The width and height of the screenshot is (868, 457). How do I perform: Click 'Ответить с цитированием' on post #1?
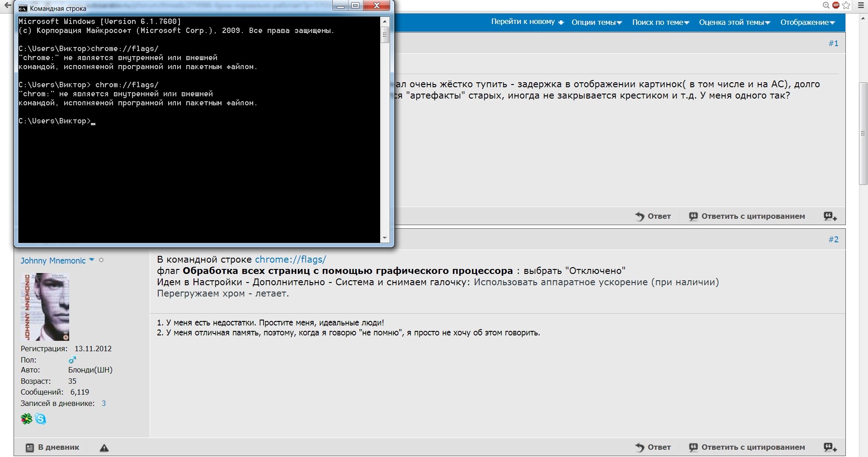pyautogui.click(x=747, y=217)
